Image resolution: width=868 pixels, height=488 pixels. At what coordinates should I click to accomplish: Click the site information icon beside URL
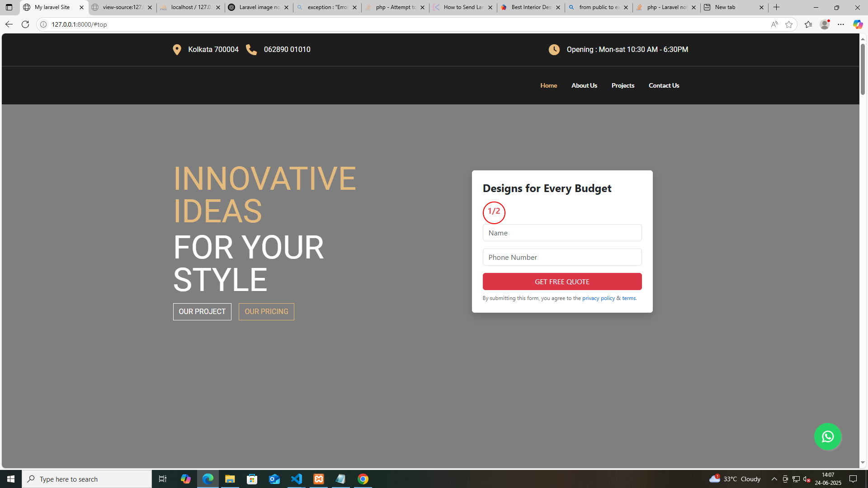(43, 24)
